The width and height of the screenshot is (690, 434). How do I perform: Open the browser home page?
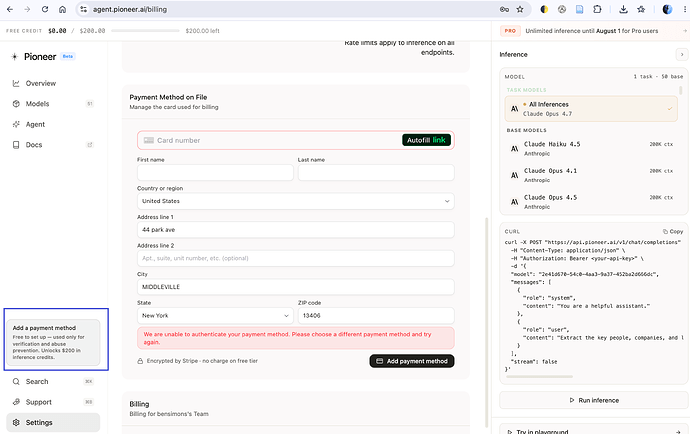(x=62, y=9)
